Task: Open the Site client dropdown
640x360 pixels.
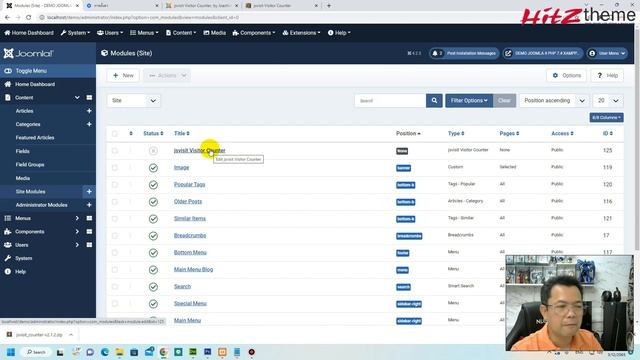Action: pyautogui.click(x=133, y=100)
